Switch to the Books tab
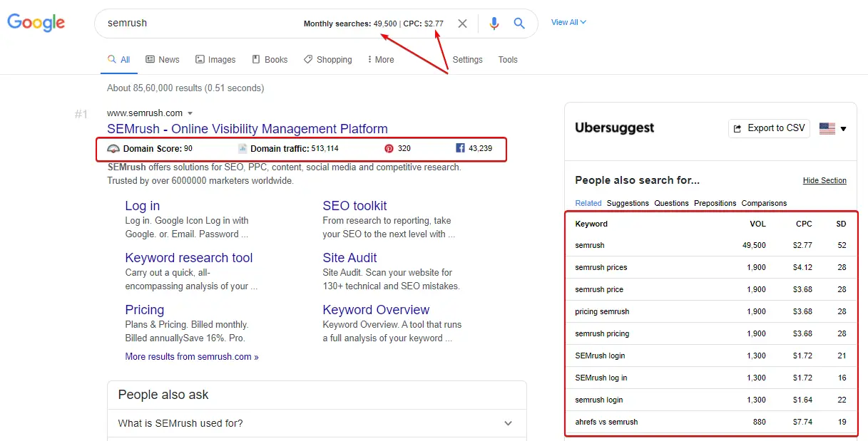 [x=270, y=60]
